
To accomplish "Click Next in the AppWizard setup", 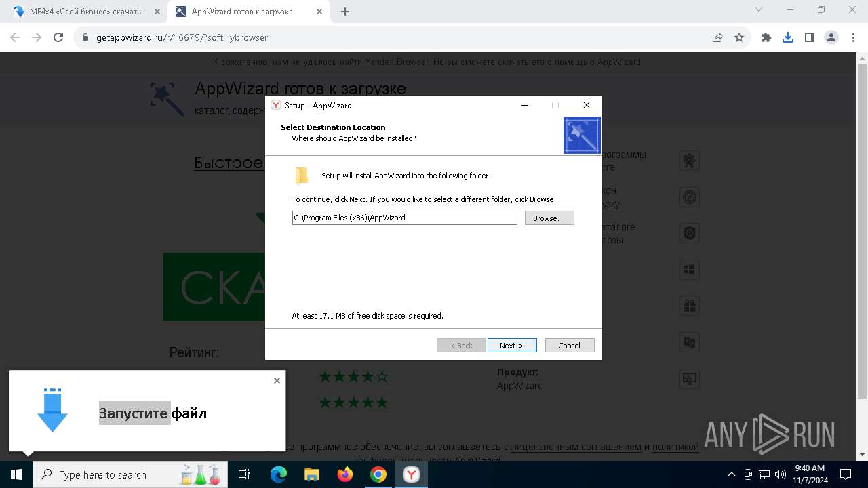I will (x=512, y=346).
